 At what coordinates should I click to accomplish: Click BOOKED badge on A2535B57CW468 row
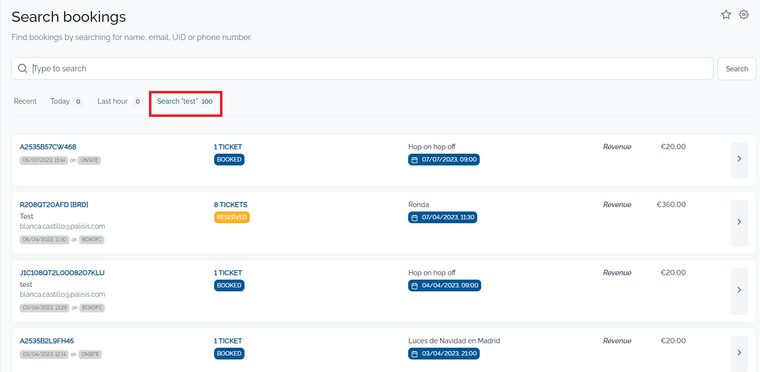pos(229,159)
